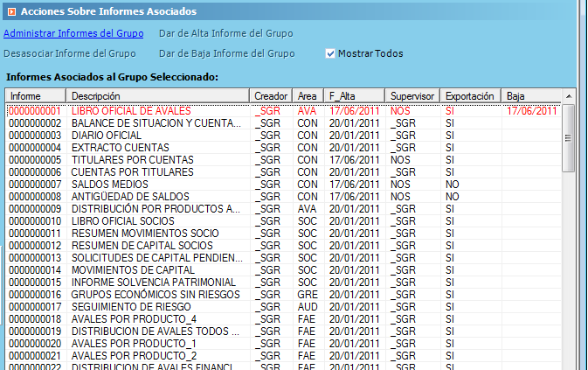588x370 pixels.
Task: Select row BALANCE DE SITUACION Y CUENTA...
Action: click(283, 123)
